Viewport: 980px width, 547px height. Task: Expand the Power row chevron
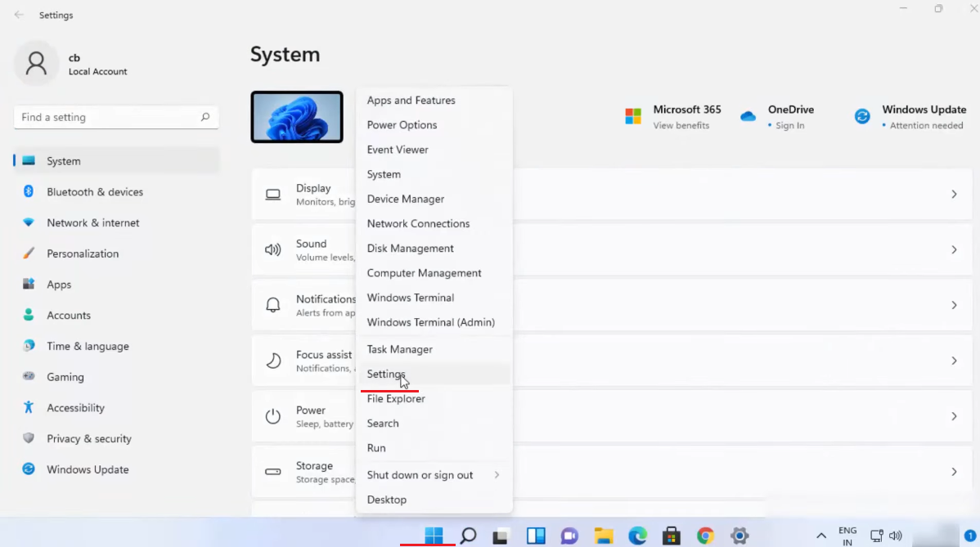(954, 416)
